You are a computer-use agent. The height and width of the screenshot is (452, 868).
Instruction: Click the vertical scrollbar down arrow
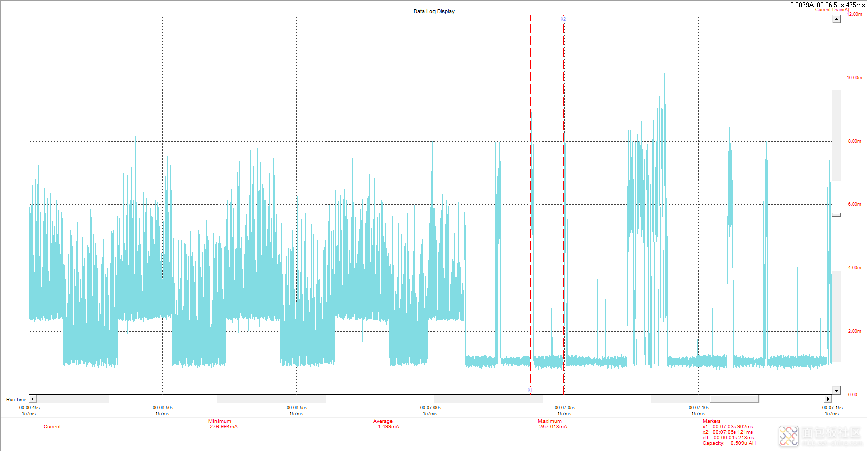pyautogui.click(x=836, y=390)
